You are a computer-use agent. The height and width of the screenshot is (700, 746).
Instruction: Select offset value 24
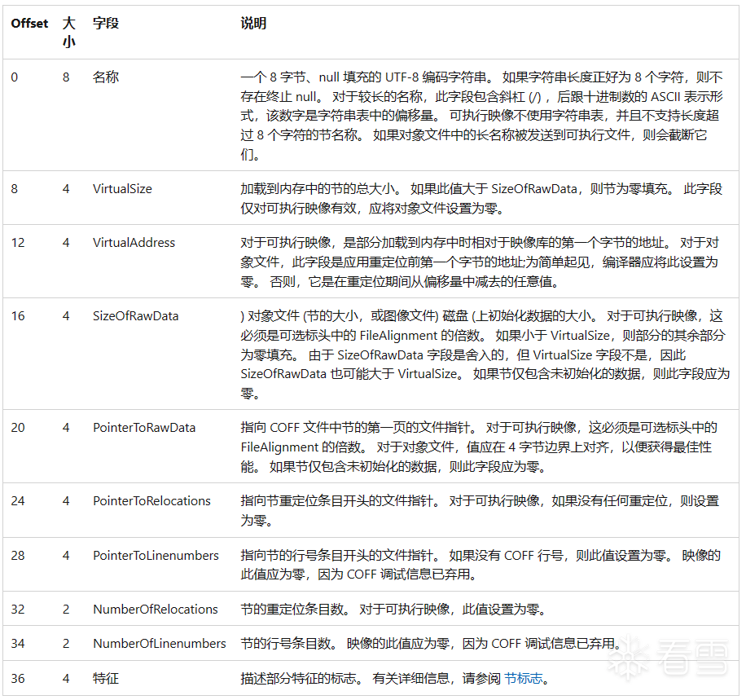pyautogui.click(x=18, y=501)
